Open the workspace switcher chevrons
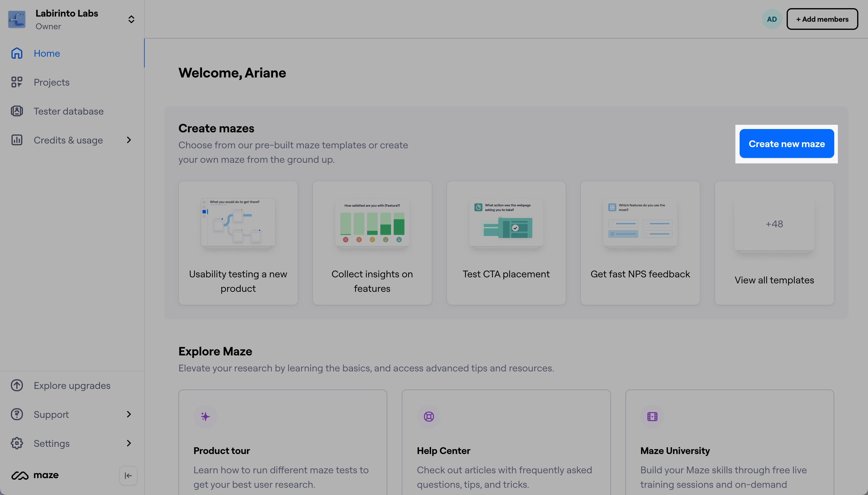This screenshot has height=495, width=868. point(131,19)
